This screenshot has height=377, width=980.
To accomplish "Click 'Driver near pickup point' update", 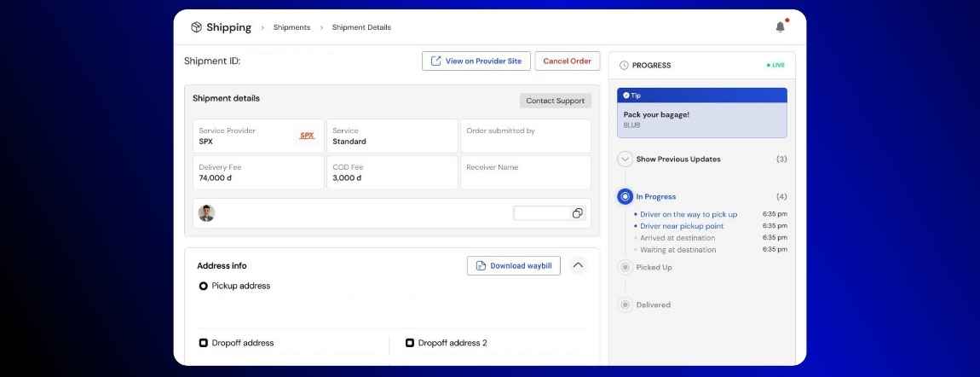I will [682, 226].
